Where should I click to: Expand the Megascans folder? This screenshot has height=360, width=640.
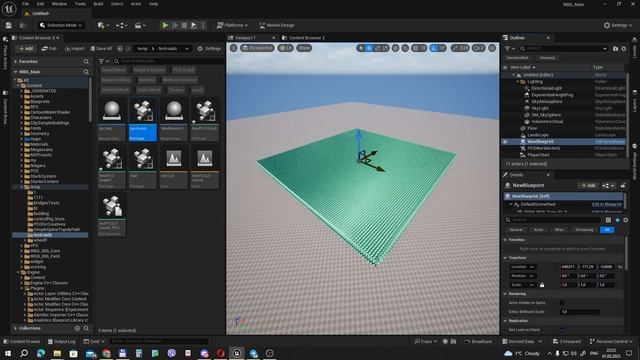pos(22,150)
